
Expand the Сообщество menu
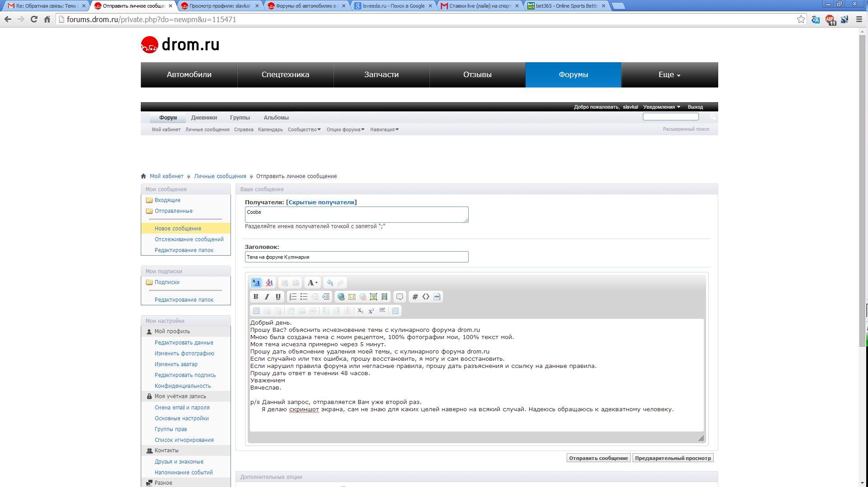pos(304,129)
